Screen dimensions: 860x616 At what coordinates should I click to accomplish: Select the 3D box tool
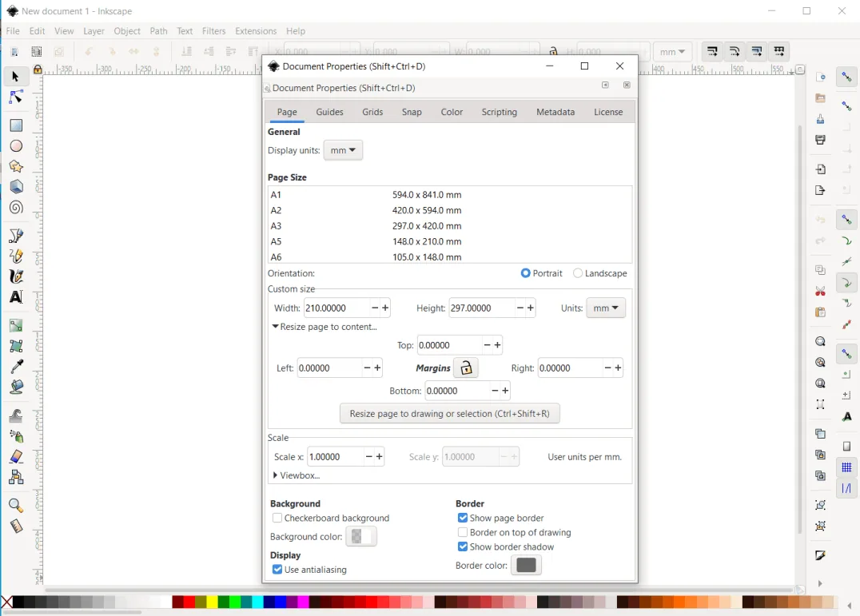(16, 187)
